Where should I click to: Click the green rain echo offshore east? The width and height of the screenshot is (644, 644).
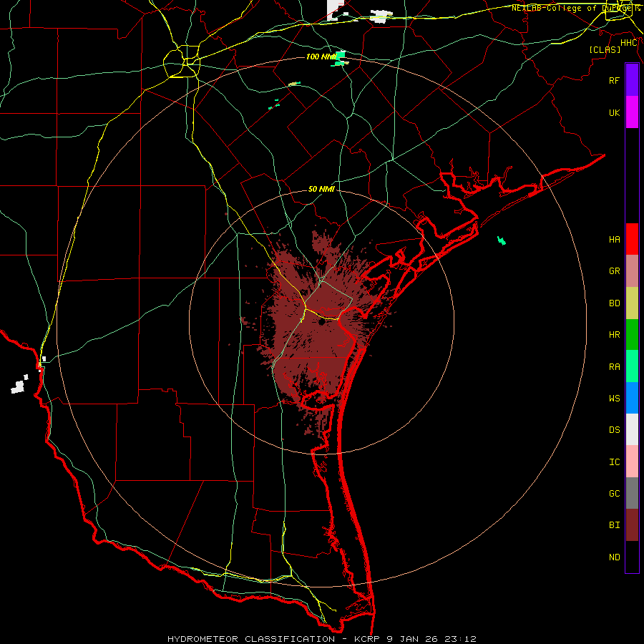tap(501, 240)
